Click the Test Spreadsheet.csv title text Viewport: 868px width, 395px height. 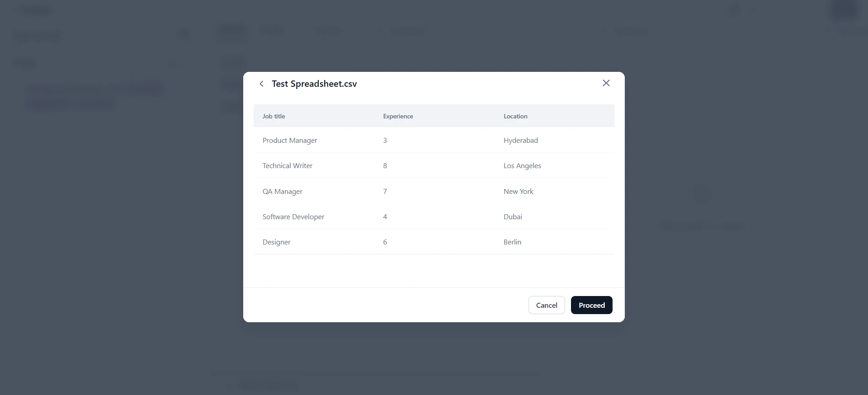(x=314, y=84)
